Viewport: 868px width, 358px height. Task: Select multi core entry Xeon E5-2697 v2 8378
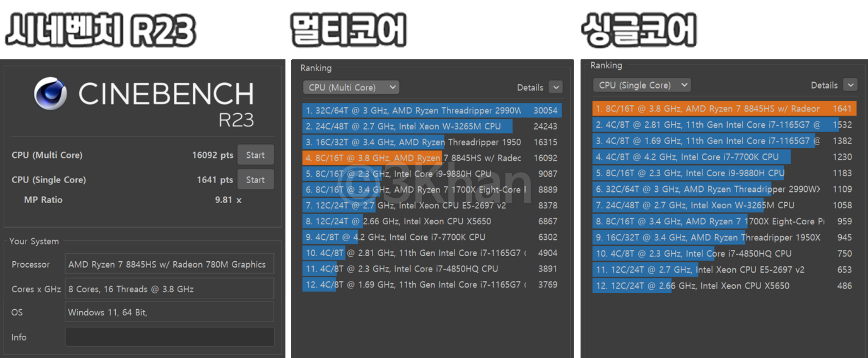pos(432,205)
